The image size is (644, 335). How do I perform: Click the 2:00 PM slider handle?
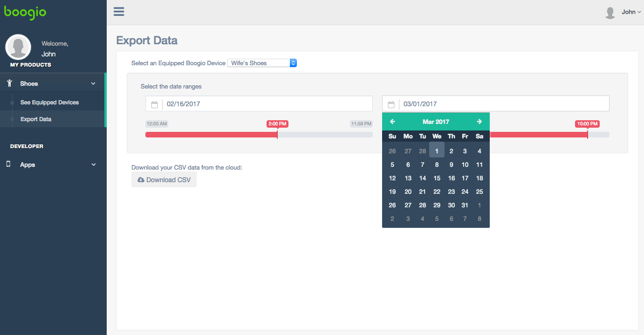tap(277, 134)
